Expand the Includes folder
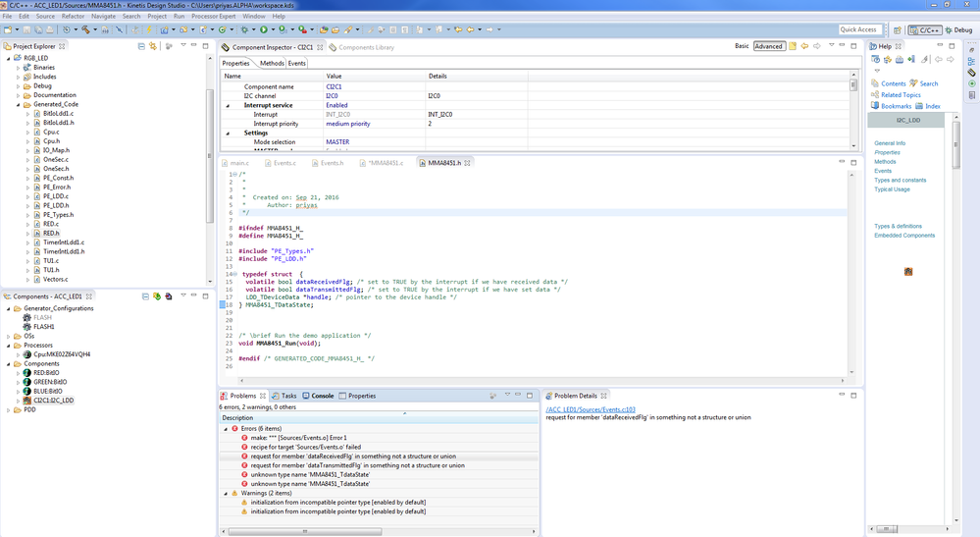980x537 pixels. pos(18,77)
